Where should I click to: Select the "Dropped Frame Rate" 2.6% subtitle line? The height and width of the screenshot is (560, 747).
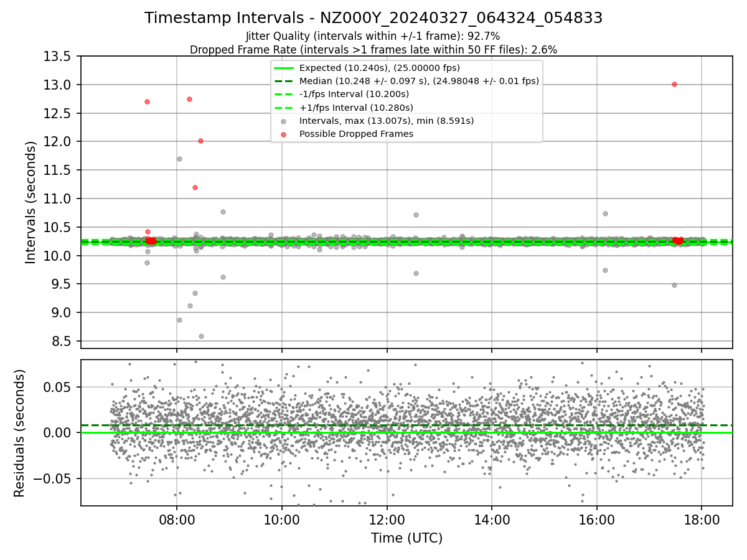point(374,49)
